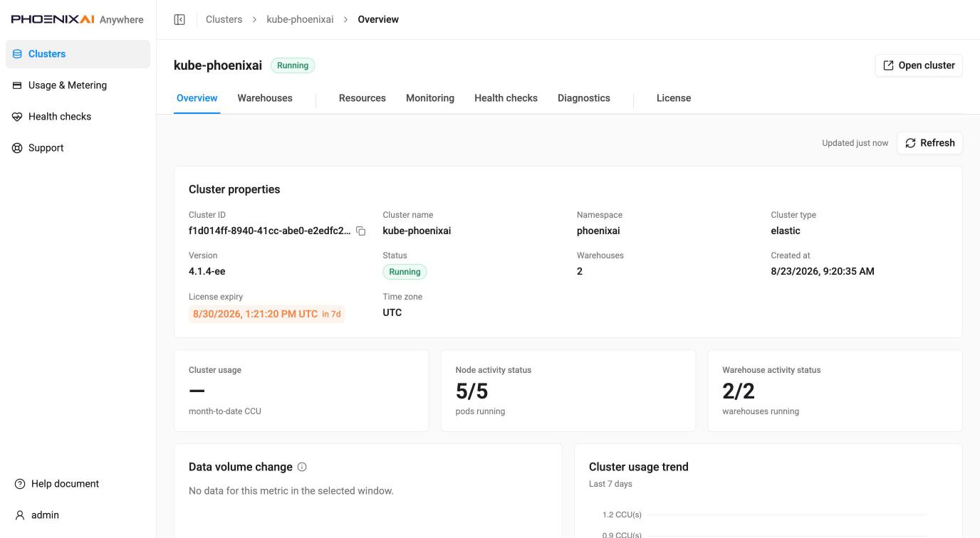The height and width of the screenshot is (538, 980).
Task: Click the Data volume change heading
Action: pyautogui.click(x=241, y=467)
